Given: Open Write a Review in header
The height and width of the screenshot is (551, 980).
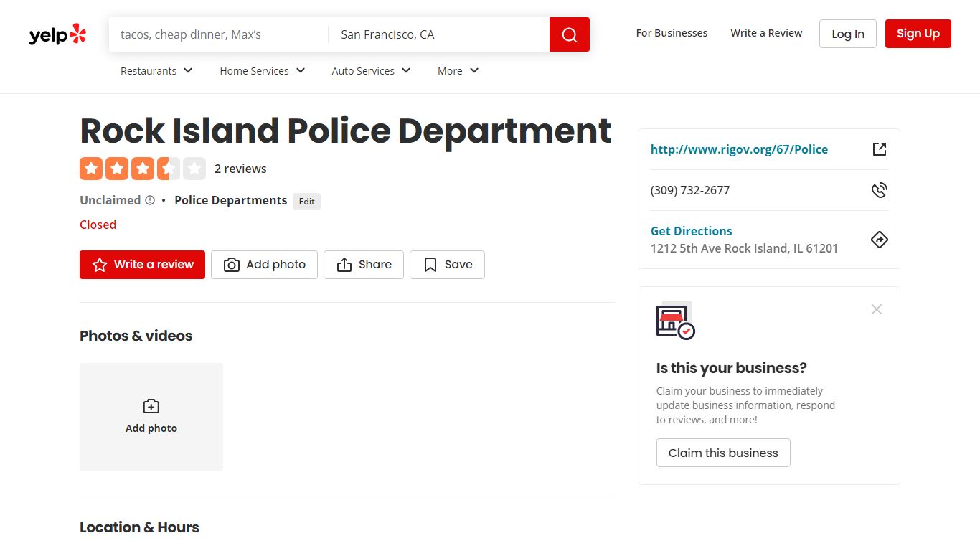Looking at the screenshot, I should pyautogui.click(x=766, y=33).
